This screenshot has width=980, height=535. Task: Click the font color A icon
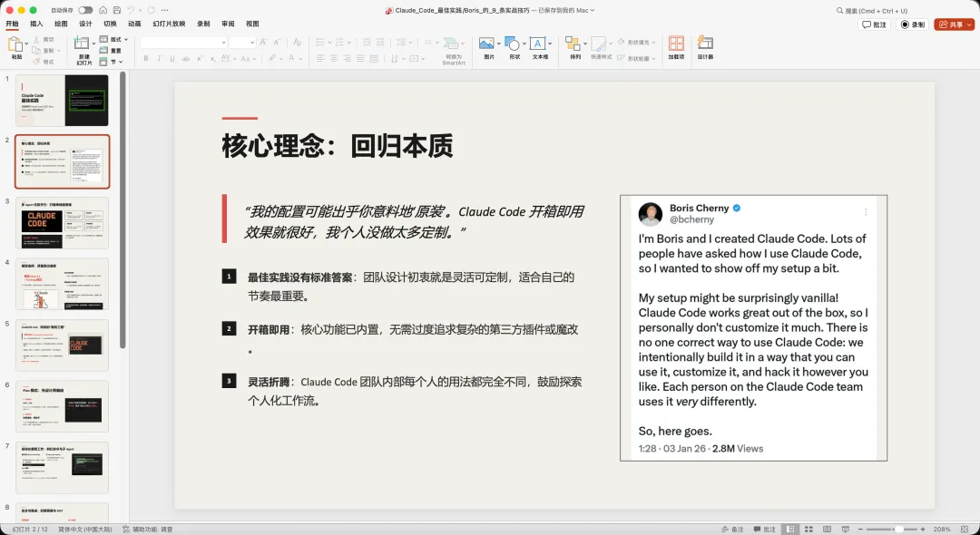tap(291, 59)
